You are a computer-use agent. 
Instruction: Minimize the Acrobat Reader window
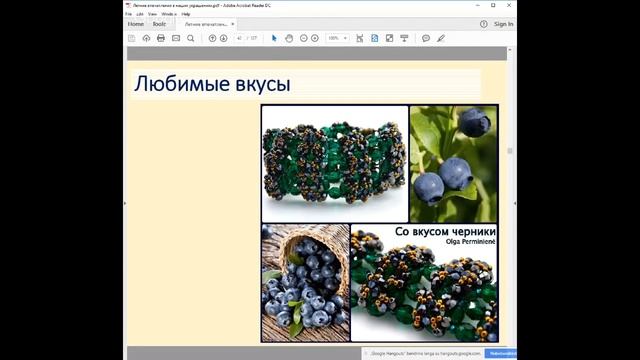[x=478, y=5]
